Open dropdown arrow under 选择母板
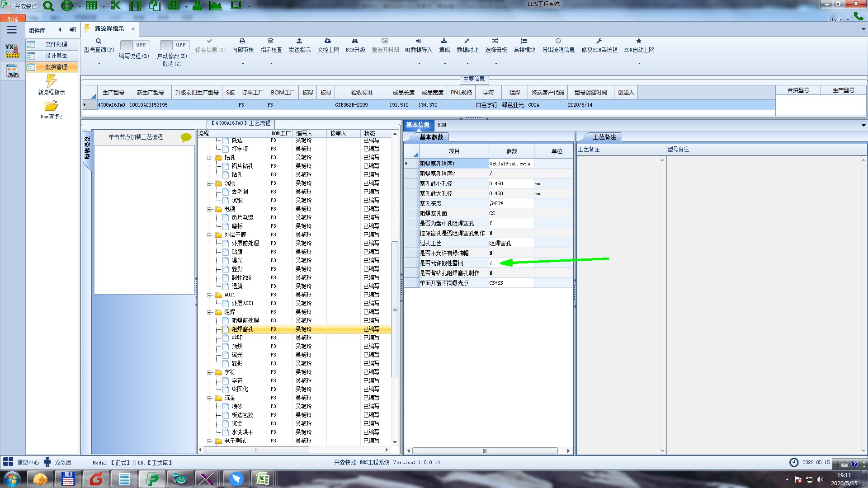The width and height of the screenshot is (868, 488). (x=496, y=64)
